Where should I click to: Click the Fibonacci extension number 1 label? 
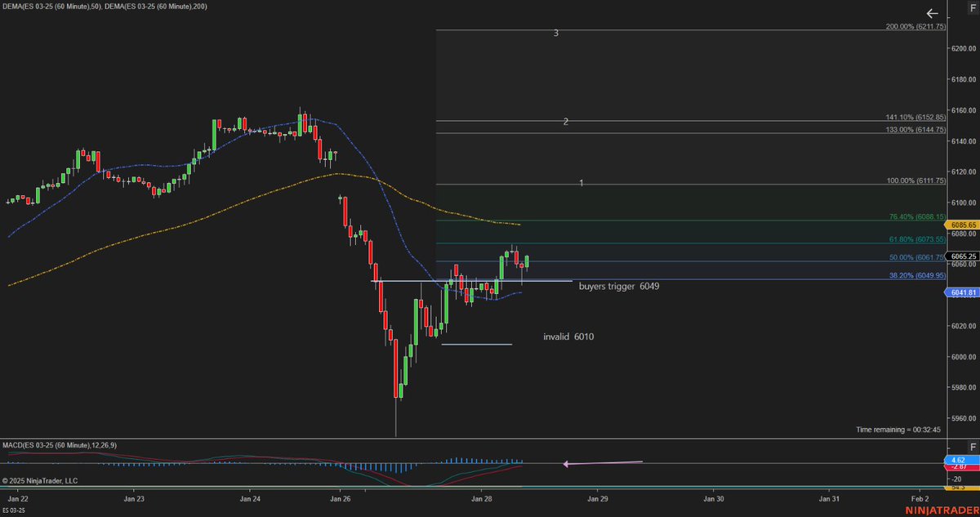pyautogui.click(x=581, y=183)
